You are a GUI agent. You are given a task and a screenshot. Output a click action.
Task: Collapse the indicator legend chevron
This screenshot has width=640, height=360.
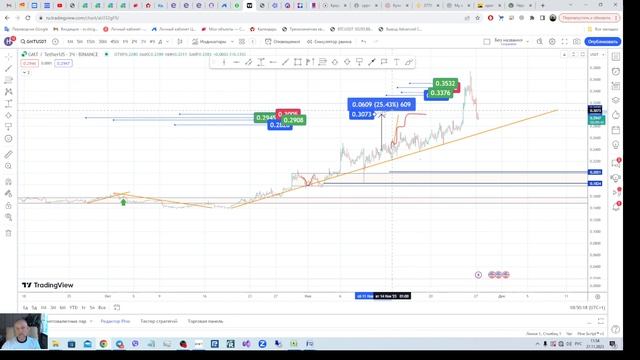click(25, 72)
